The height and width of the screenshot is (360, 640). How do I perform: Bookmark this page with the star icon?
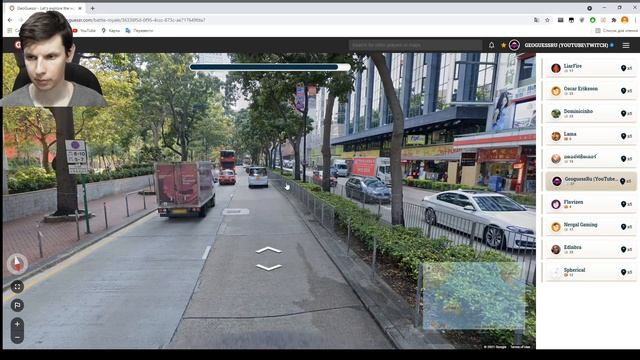click(547, 20)
